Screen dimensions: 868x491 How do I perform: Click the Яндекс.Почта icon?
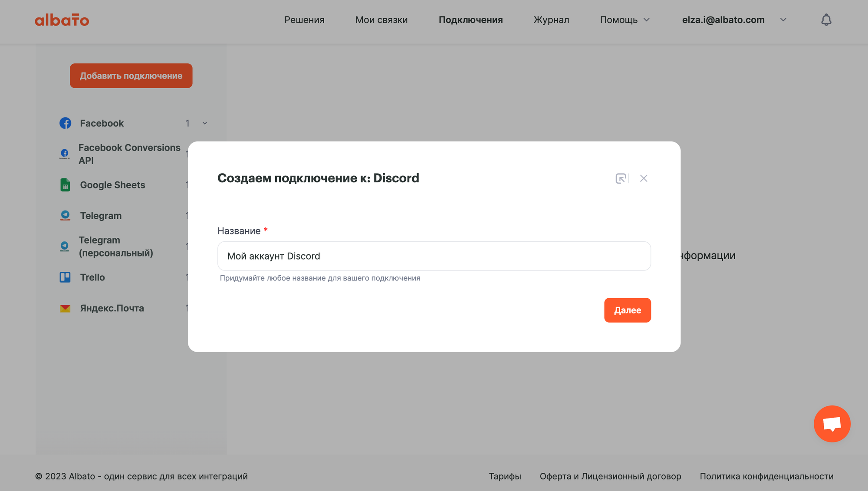[65, 308]
